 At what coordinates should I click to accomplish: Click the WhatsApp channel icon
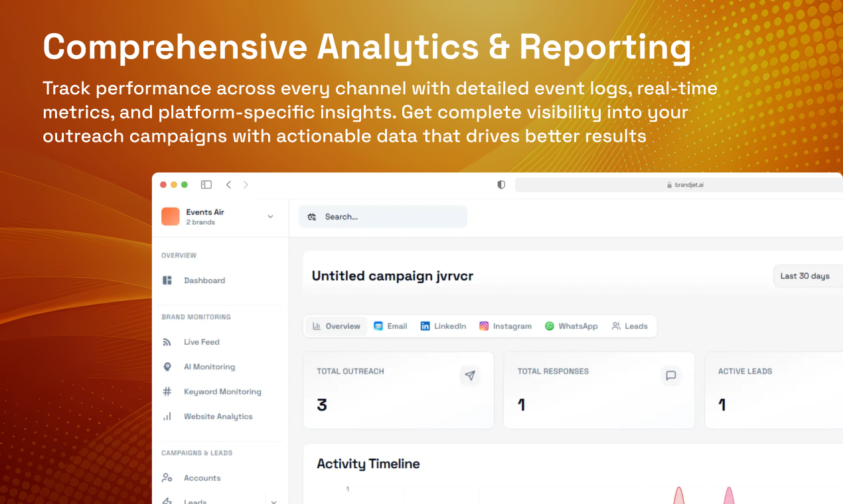click(550, 326)
